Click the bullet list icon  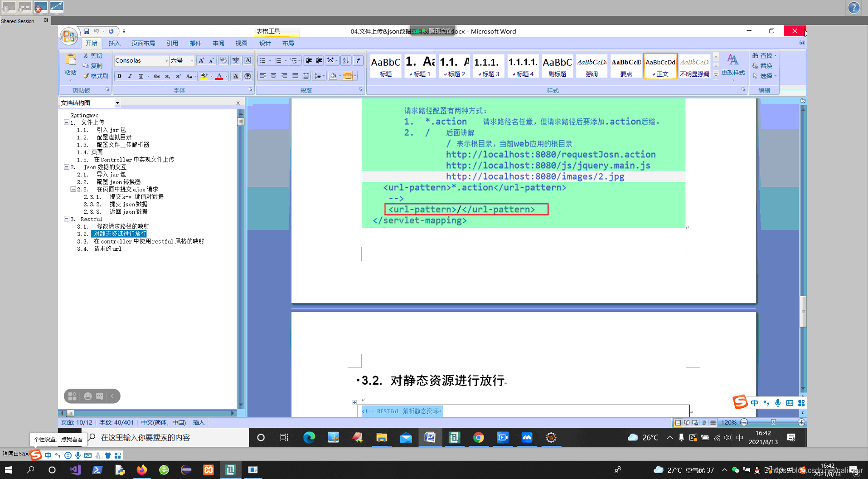[x=262, y=60]
